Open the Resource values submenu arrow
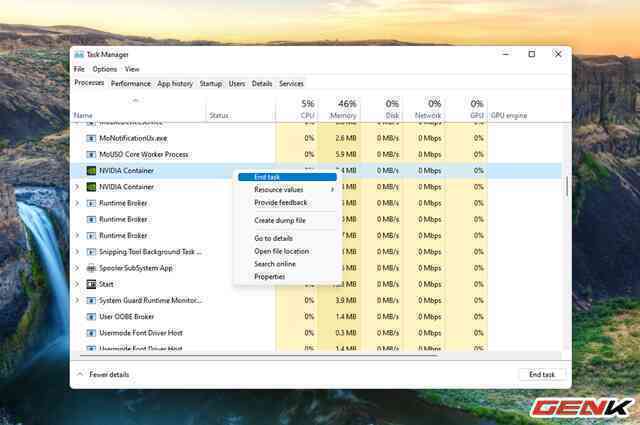The image size is (640, 425). click(x=332, y=189)
